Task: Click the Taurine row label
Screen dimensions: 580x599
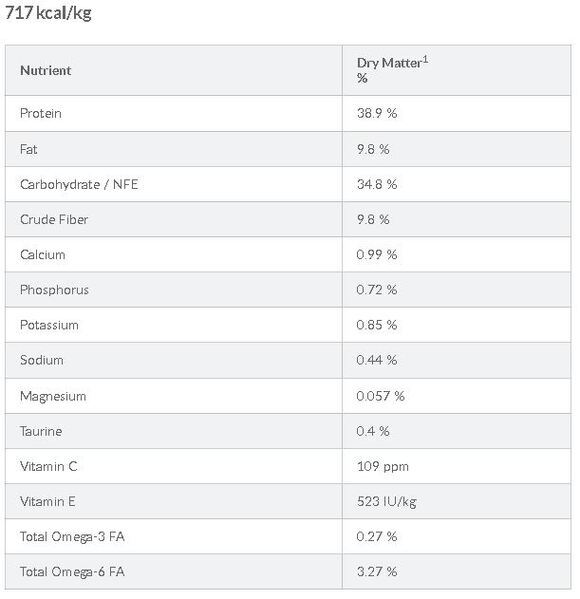Action: point(41,432)
